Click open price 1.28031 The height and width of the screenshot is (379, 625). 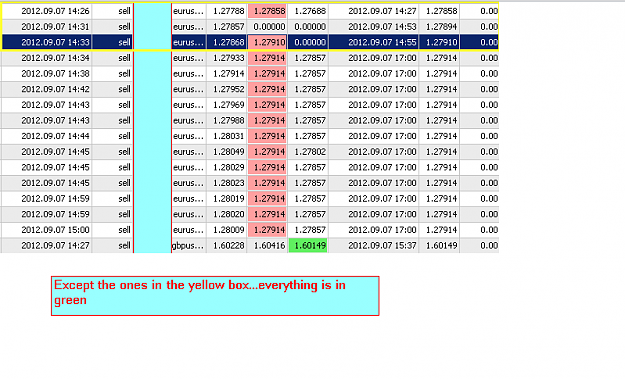[228, 136]
